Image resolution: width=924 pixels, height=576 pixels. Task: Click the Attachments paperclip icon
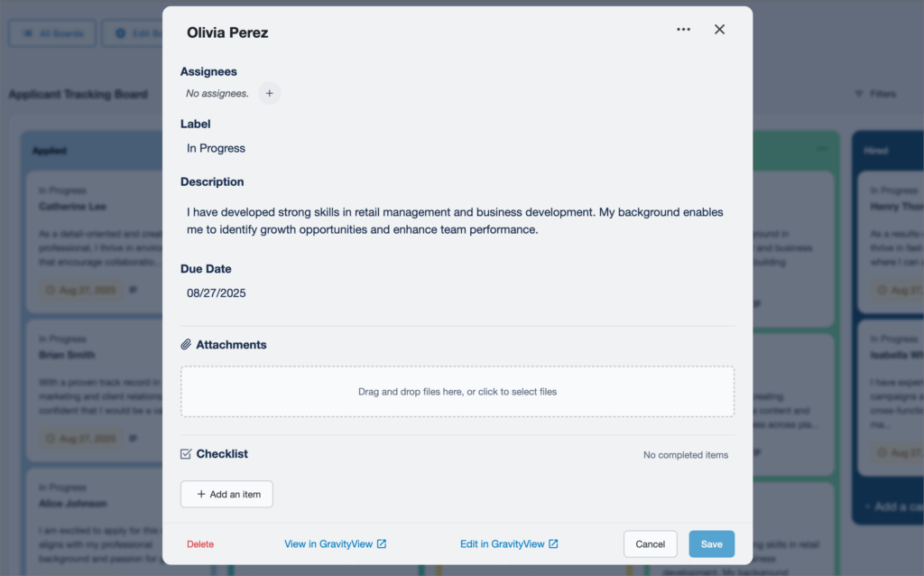[x=187, y=345]
